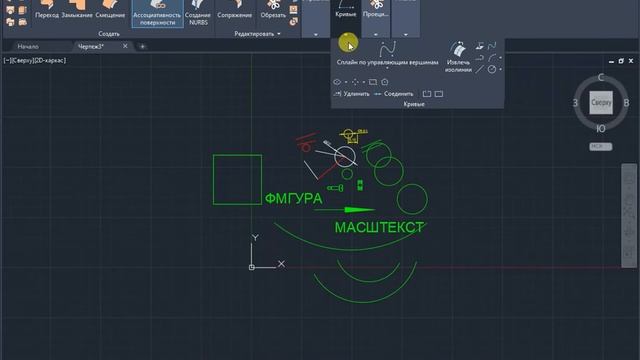Select the spline fit icon top right
This screenshot has width=640, height=360.
(492, 46)
